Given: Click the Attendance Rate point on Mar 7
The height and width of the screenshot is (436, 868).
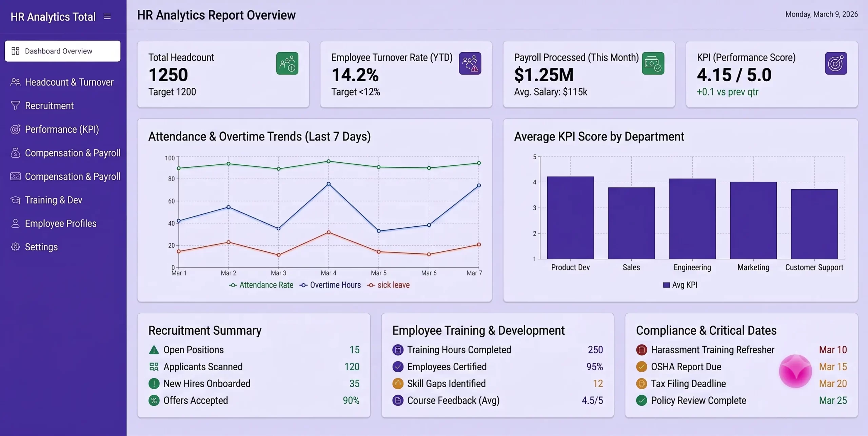Looking at the screenshot, I should click(x=479, y=163).
